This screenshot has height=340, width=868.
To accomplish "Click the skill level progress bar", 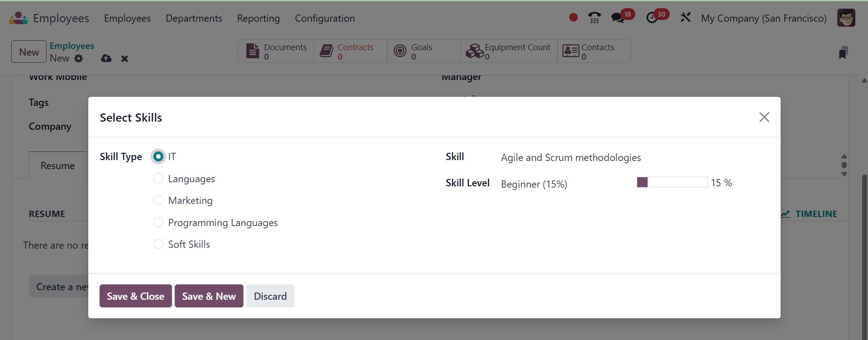I will tap(672, 182).
